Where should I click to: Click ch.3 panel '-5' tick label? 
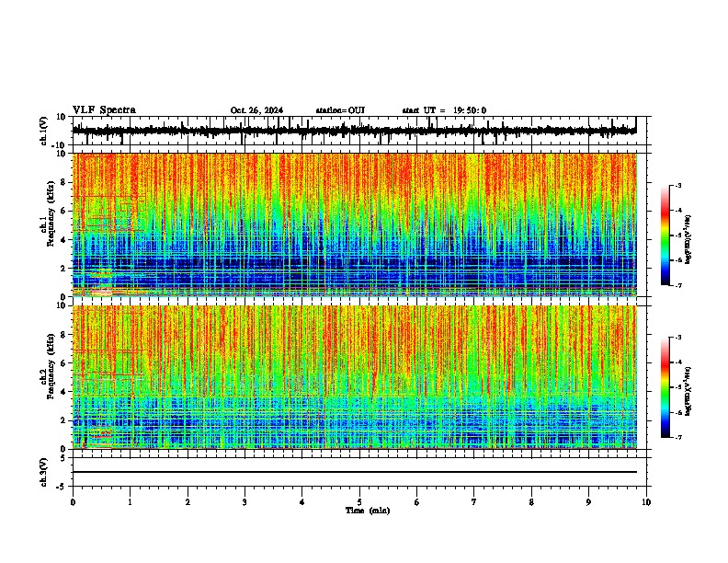tap(62, 487)
